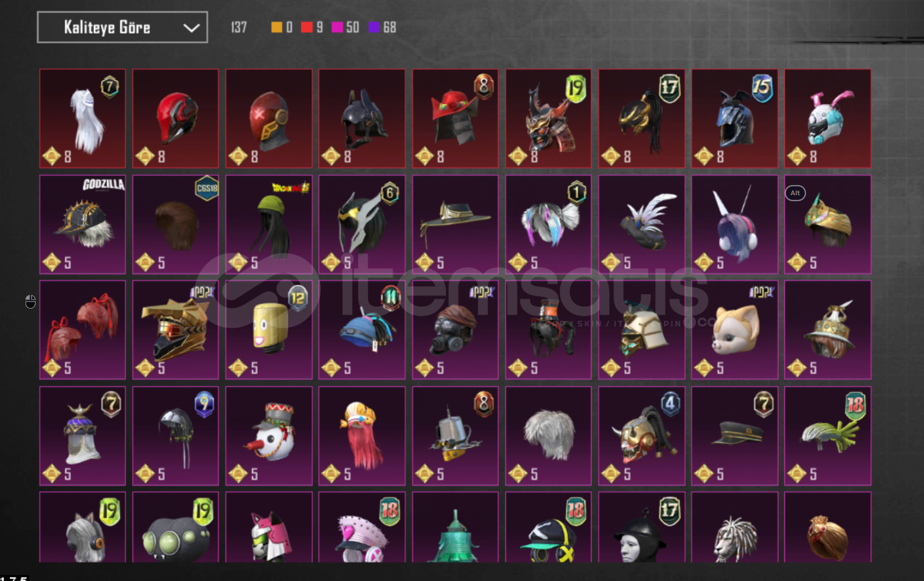Pick the gold dragon motorcycle helmet

point(176,330)
